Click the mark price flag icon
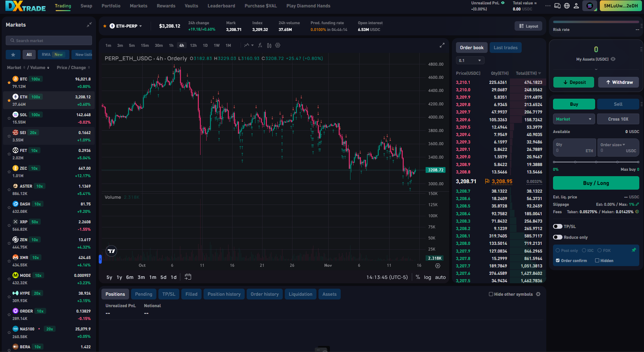644x352 pixels. 487,181
